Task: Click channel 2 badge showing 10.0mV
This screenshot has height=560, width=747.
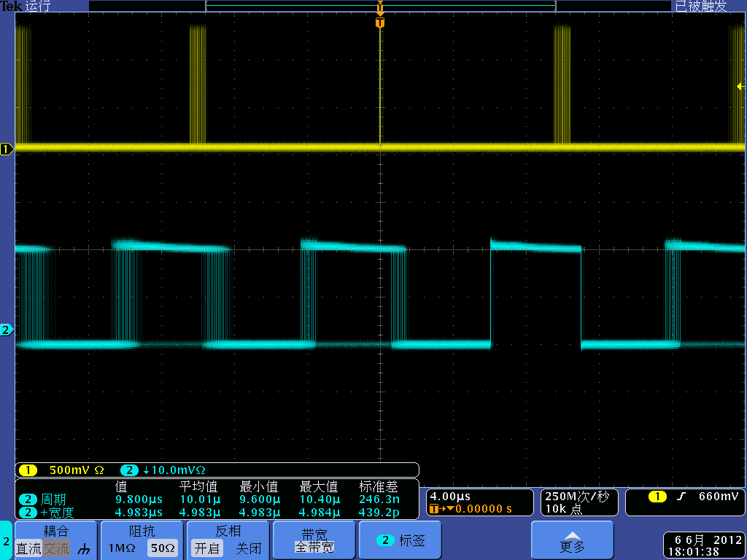Action: pos(129,470)
